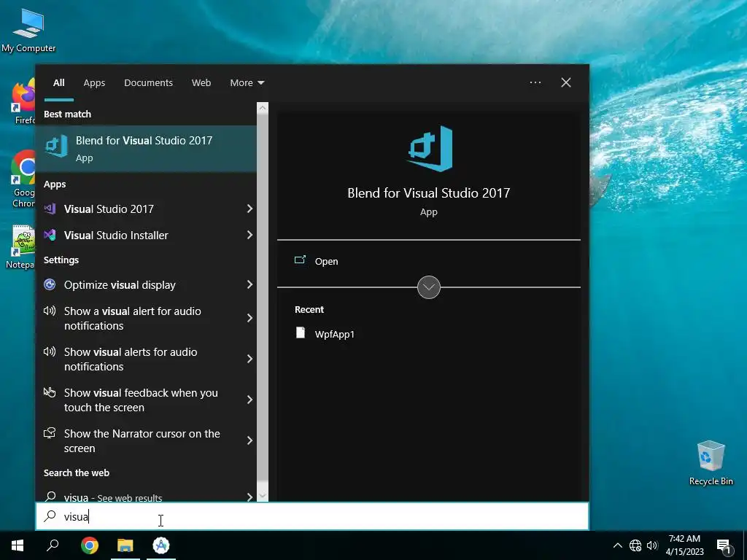The width and height of the screenshot is (747, 560).
Task: Click speaker icon beside 'Show visual alerts'
Action: pyautogui.click(x=50, y=351)
